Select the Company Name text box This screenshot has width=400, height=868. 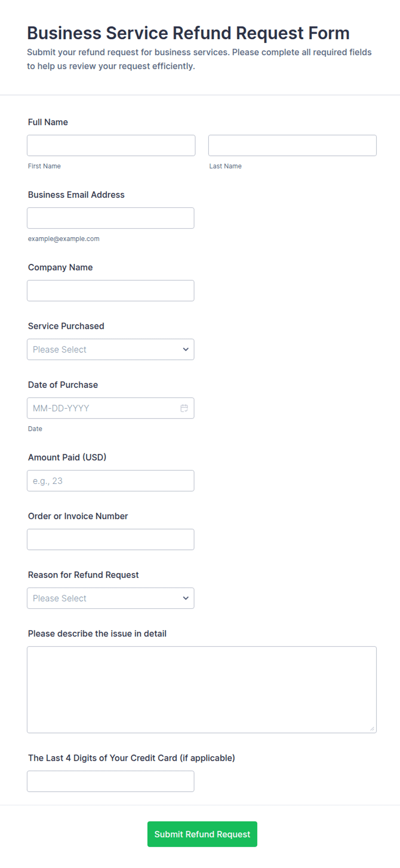111,291
